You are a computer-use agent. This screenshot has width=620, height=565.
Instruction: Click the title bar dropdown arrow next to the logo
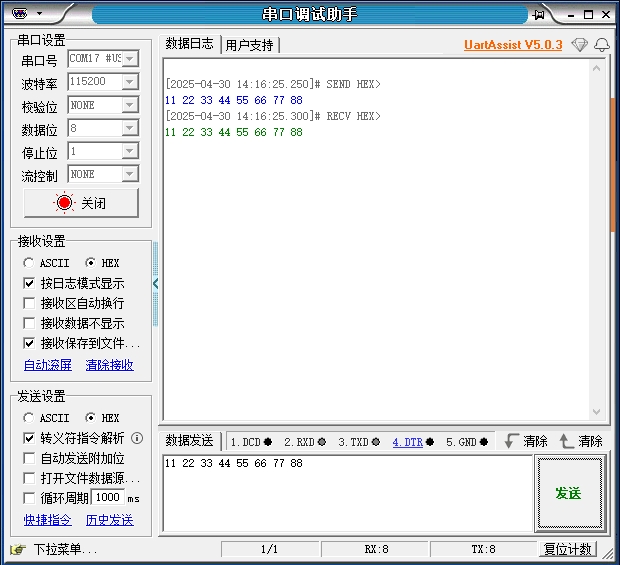pyautogui.click(x=39, y=13)
